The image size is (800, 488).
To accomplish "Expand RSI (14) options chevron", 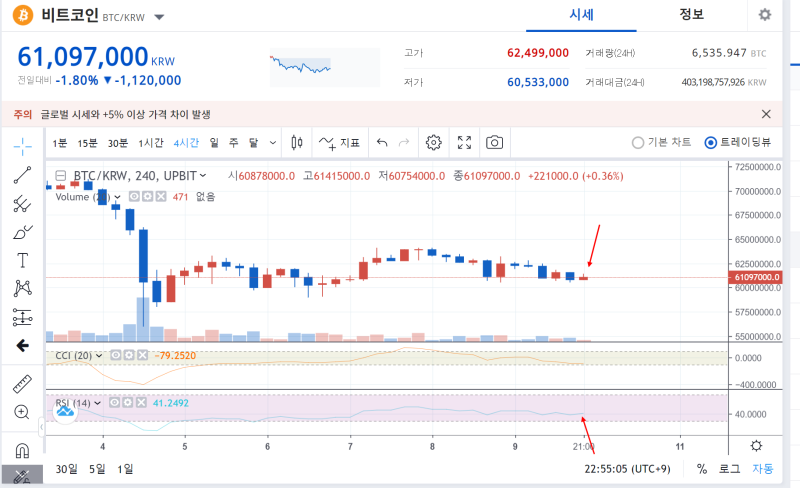I will point(97,403).
